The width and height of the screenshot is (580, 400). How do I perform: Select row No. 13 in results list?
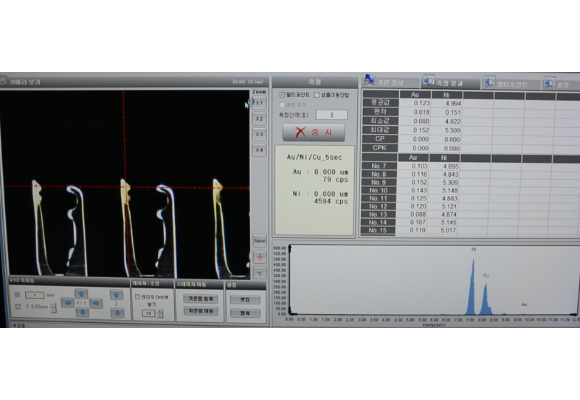point(379,214)
